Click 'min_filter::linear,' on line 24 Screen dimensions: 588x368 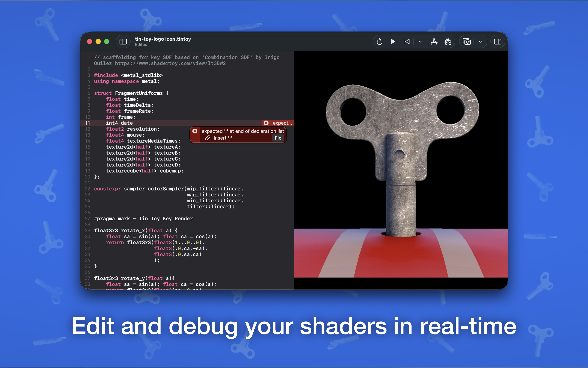(215, 201)
